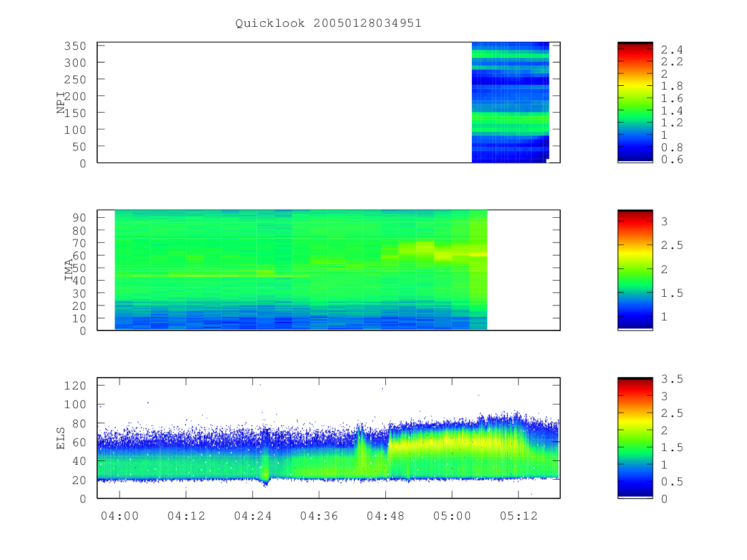Click the 1.6 label on NPI colorbar
Screen dimensions: 747x560
click(672, 98)
